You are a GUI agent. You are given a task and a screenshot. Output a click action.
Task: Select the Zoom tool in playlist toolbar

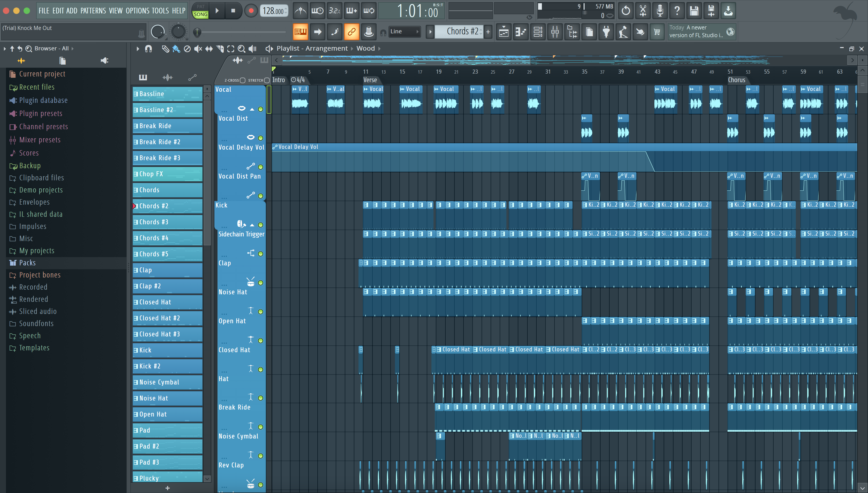241,49
